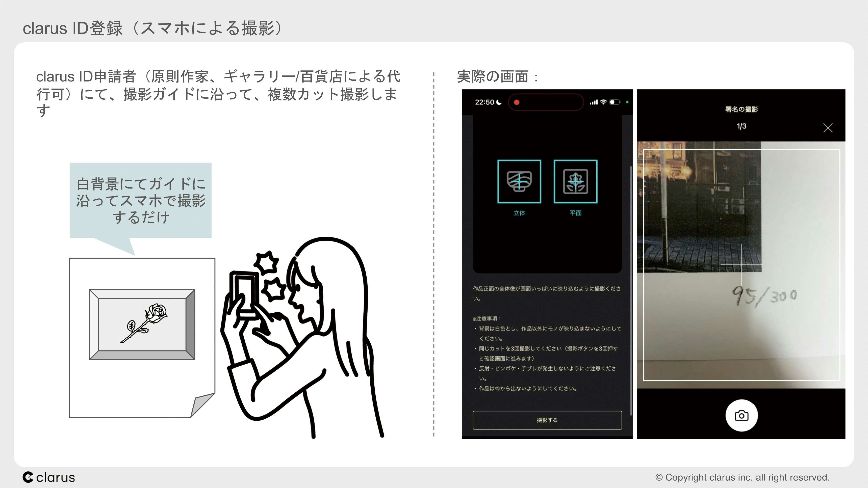Click the framed rose artwork illustration
The width and height of the screenshot is (868, 488).
tap(142, 324)
